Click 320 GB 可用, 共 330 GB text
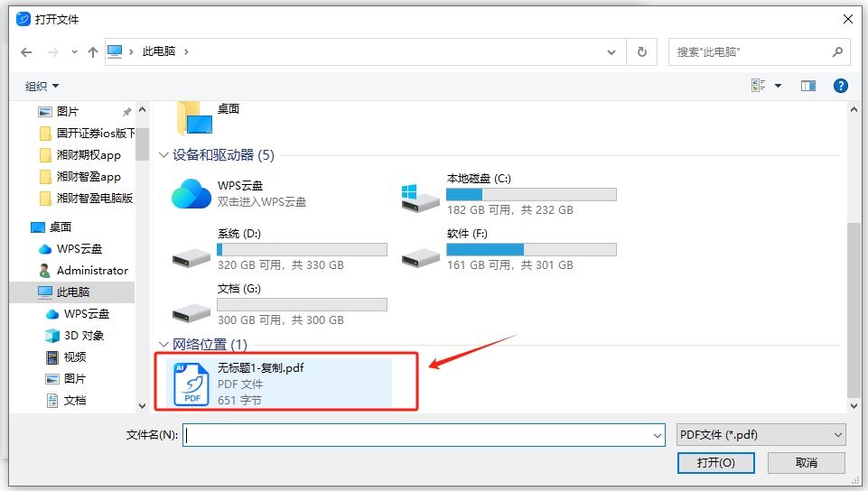Viewport: 868px width, 491px height. 281,265
